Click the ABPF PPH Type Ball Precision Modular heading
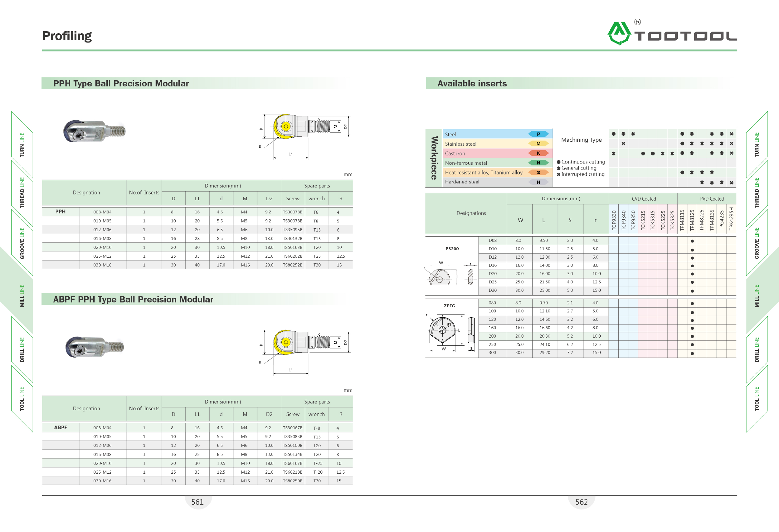 click(x=133, y=300)
